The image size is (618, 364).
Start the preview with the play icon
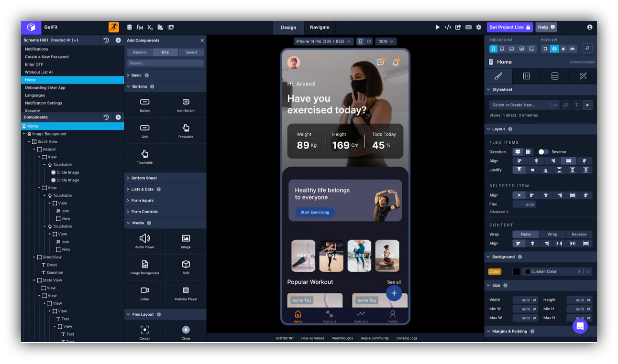437,27
